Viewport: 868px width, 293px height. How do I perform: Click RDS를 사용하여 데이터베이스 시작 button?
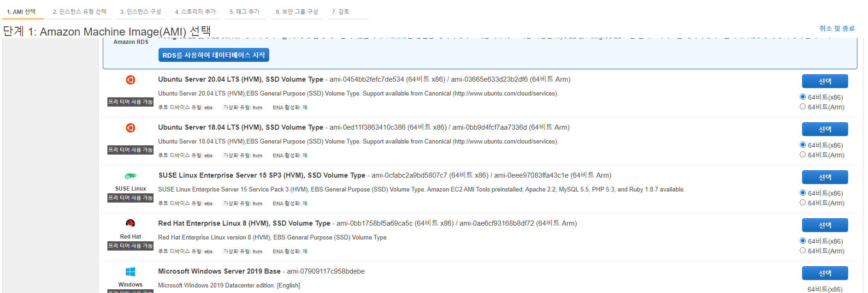tap(214, 55)
